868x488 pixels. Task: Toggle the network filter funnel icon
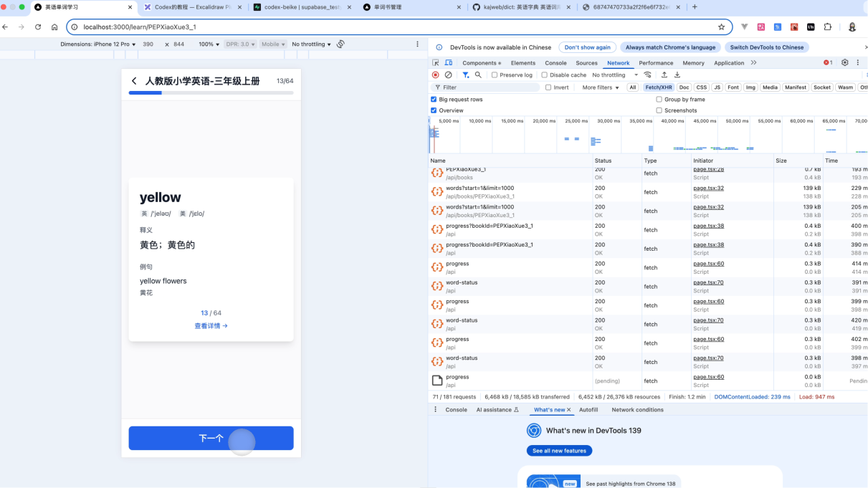[465, 75]
